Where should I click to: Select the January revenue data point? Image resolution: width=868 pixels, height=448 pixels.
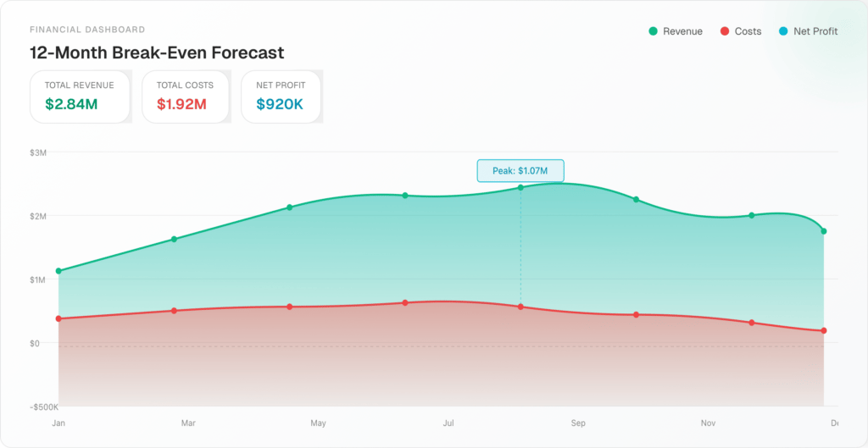tap(58, 271)
